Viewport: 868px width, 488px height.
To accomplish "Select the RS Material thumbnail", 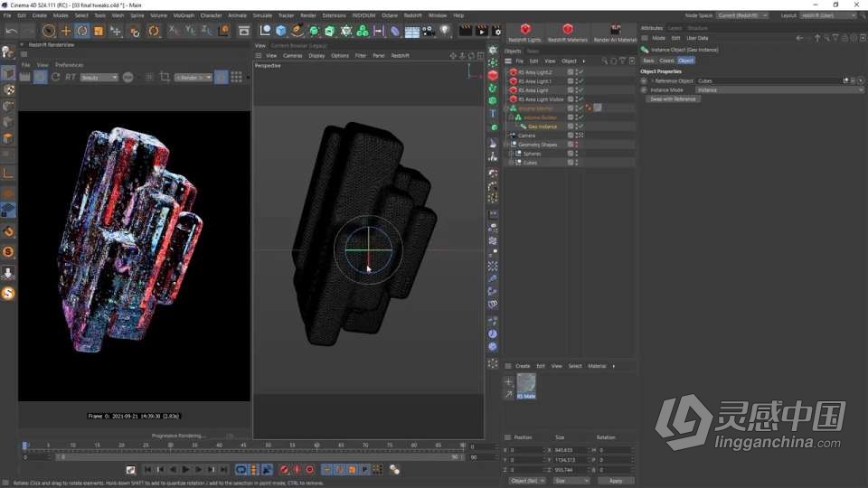I will pos(526,386).
